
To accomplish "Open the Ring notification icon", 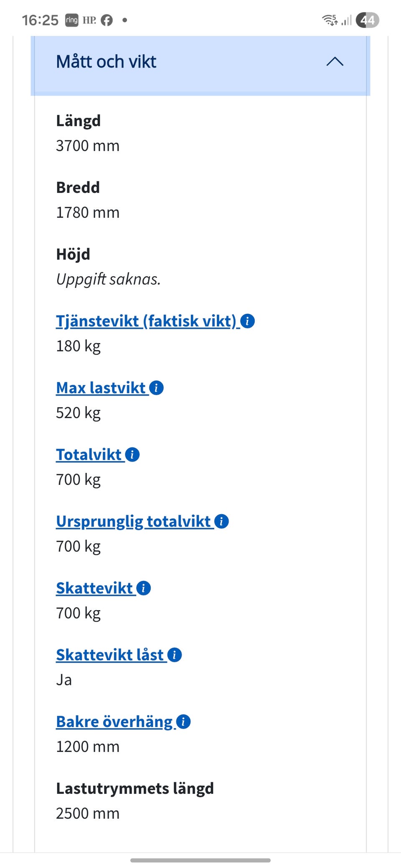I will 71,20.
